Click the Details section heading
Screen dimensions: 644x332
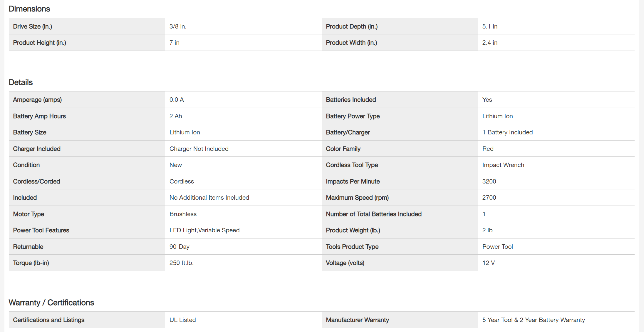pos(21,82)
